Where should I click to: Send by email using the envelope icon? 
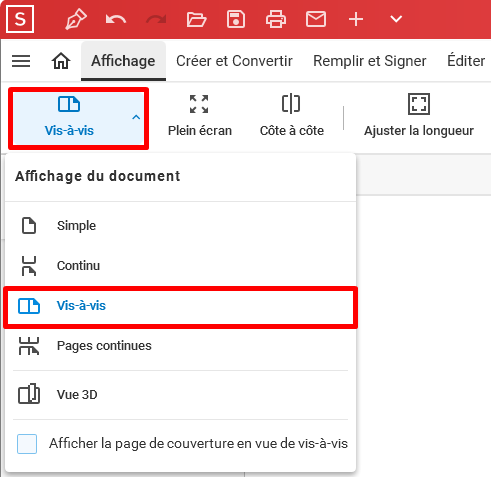click(316, 19)
